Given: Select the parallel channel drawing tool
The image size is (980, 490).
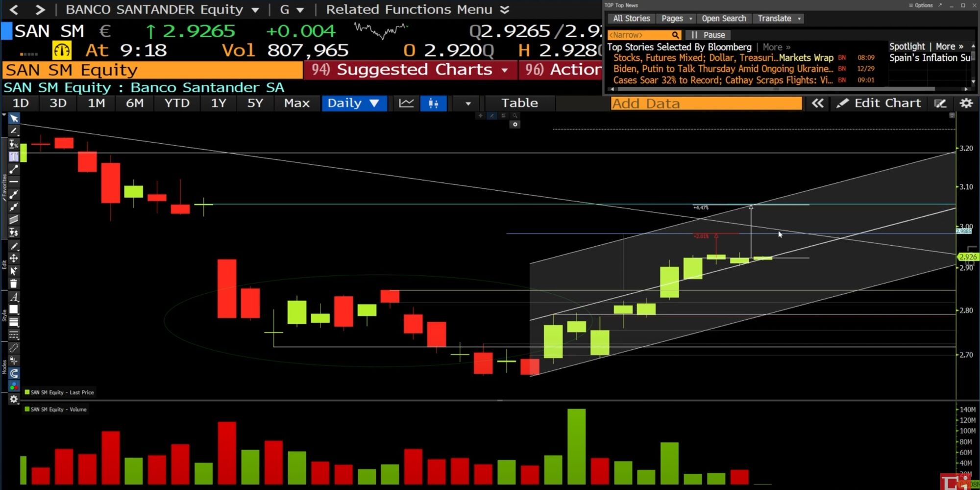Looking at the screenshot, I should [x=14, y=220].
